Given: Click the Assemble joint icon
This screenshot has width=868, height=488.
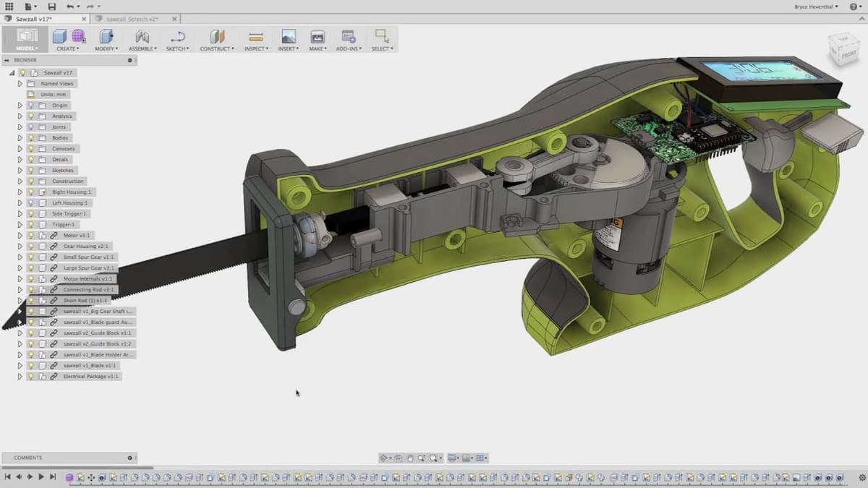Looking at the screenshot, I should tap(142, 36).
